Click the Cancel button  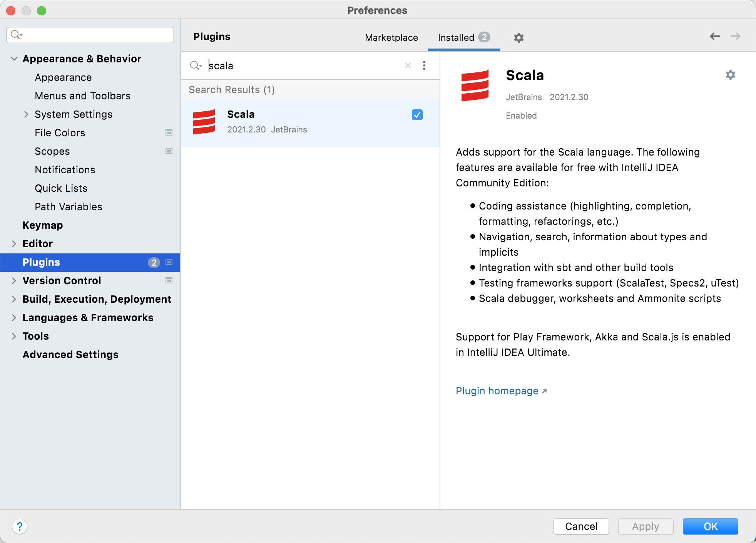[x=581, y=526]
